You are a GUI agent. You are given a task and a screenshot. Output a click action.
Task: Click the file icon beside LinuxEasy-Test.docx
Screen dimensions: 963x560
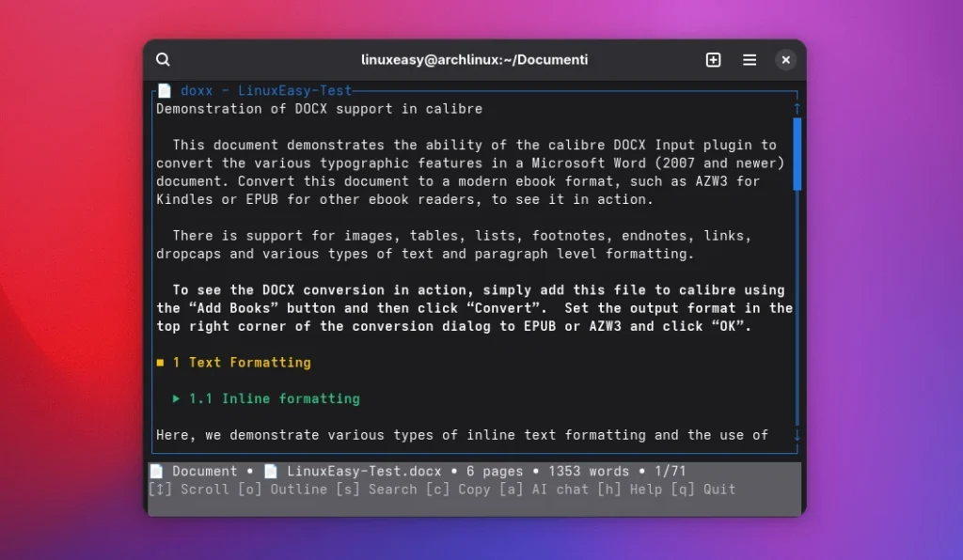(270, 471)
